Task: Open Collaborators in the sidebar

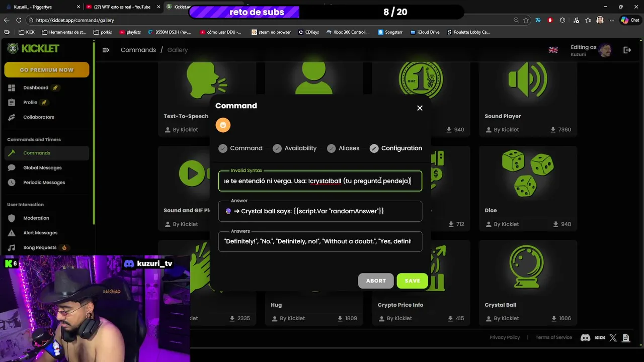Action: point(39,117)
